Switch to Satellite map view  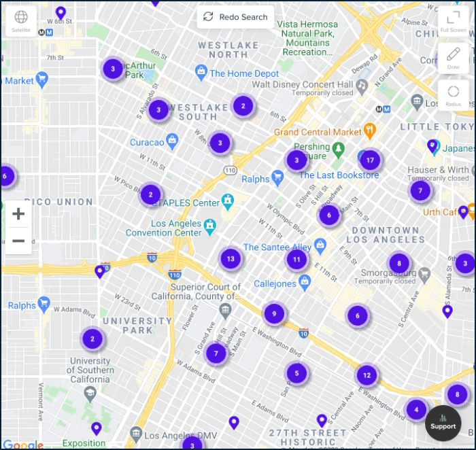[x=21, y=20]
